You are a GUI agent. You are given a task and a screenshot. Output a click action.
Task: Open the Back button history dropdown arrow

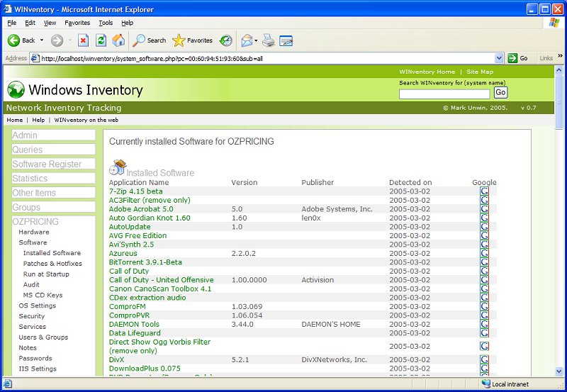point(42,40)
